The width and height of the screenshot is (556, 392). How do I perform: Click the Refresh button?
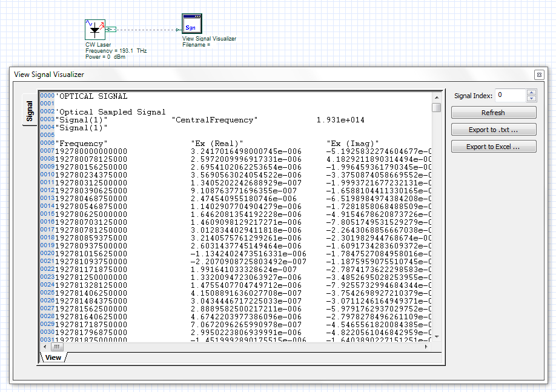tap(492, 112)
